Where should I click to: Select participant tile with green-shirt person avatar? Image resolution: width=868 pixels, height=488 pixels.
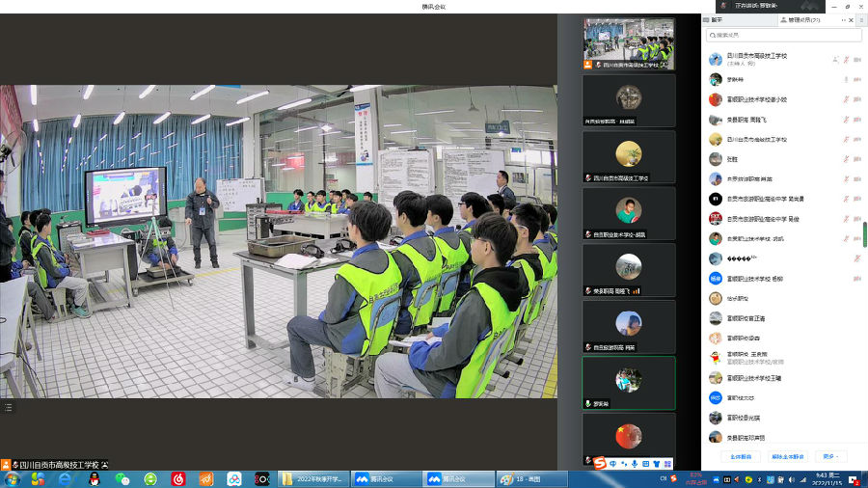coord(629,213)
